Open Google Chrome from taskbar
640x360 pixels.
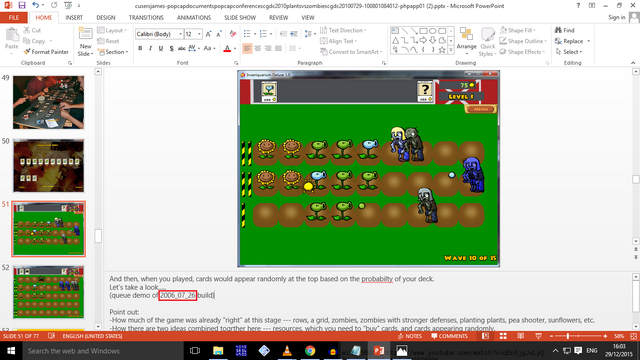(310, 351)
